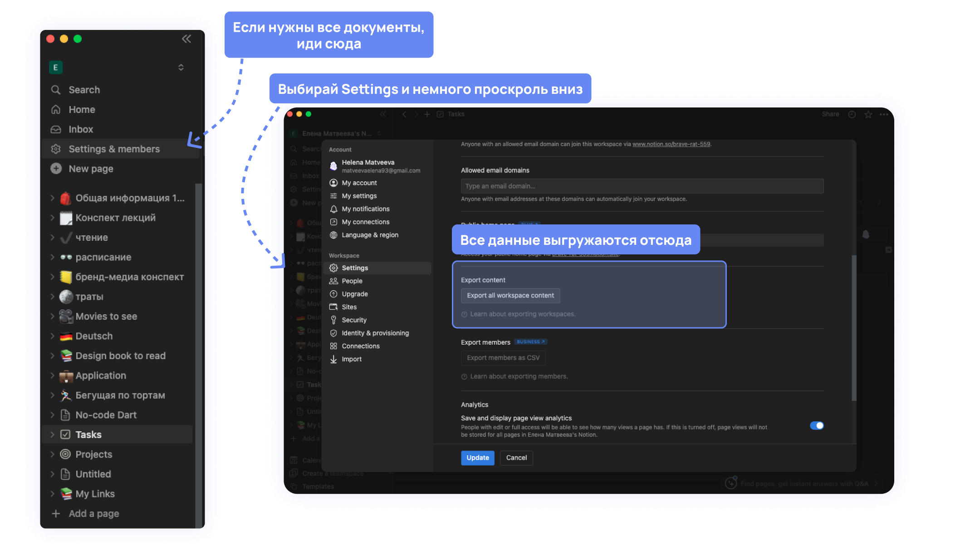The image size is (980, 555).
Task: Expand the Конспект лекций page
Action: [52, 218]
